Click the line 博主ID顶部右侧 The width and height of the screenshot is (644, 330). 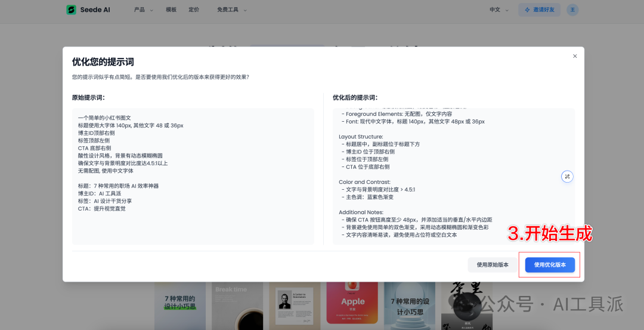96,133
